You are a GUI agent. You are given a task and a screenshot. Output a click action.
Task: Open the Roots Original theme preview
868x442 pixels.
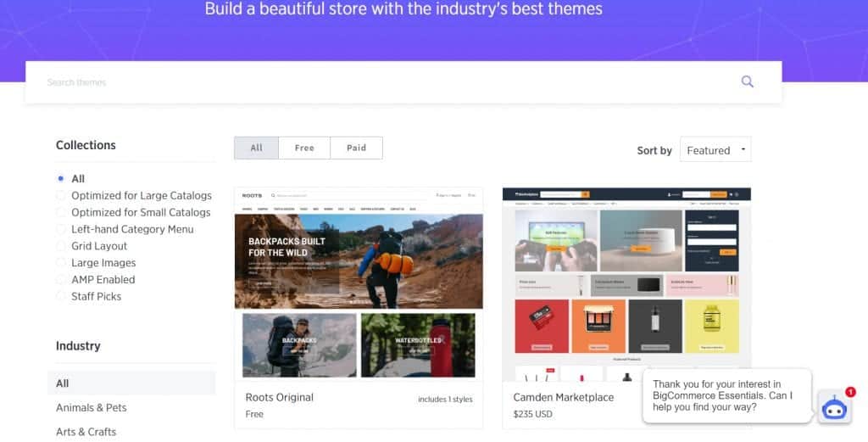(x=359, y=284)
